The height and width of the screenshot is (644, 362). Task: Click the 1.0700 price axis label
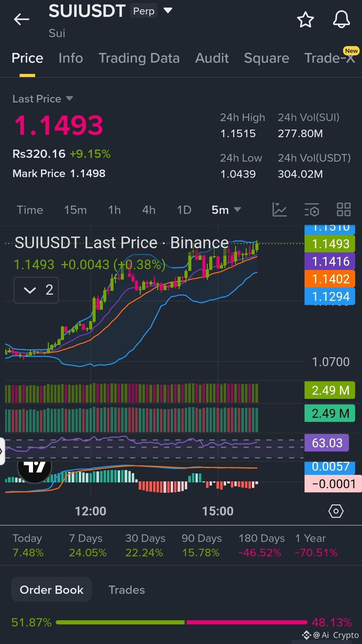[330, 362]
